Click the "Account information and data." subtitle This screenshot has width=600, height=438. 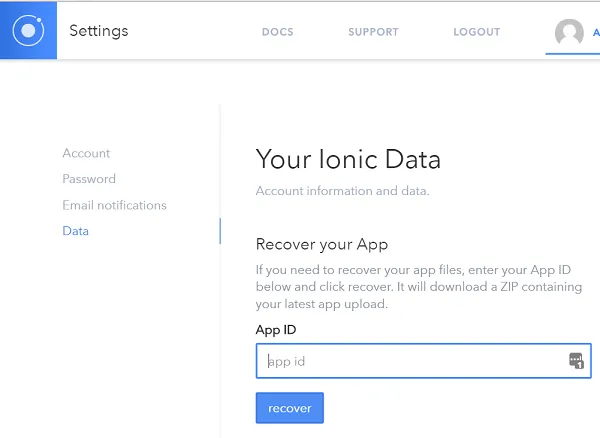tap(342, 191)
